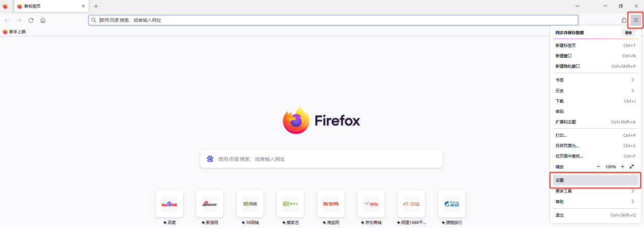The height and width of the screenshot is (228, 644).
Task: Open the list all tabs dropdown arrow
Action: [577, 6]
